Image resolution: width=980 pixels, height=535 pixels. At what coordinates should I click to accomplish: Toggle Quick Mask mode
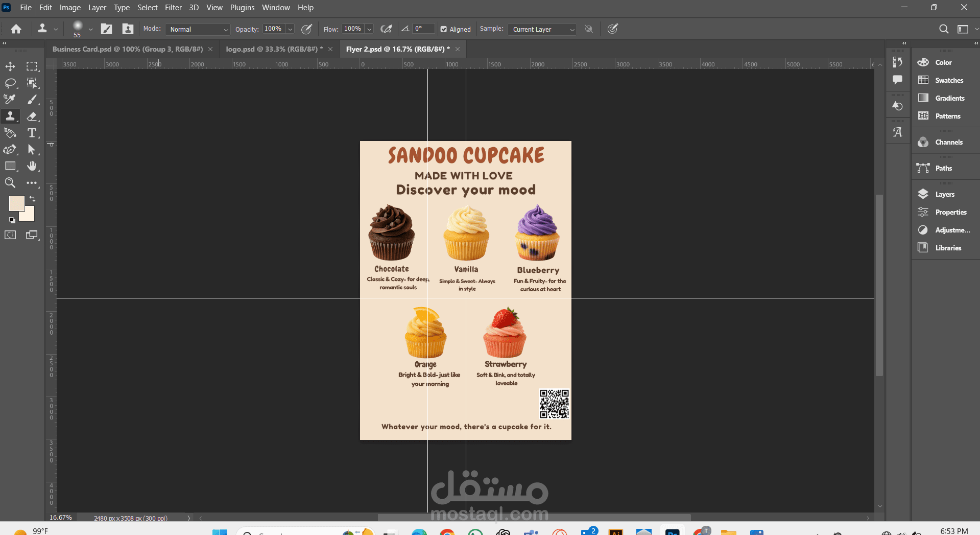[10, 235]
